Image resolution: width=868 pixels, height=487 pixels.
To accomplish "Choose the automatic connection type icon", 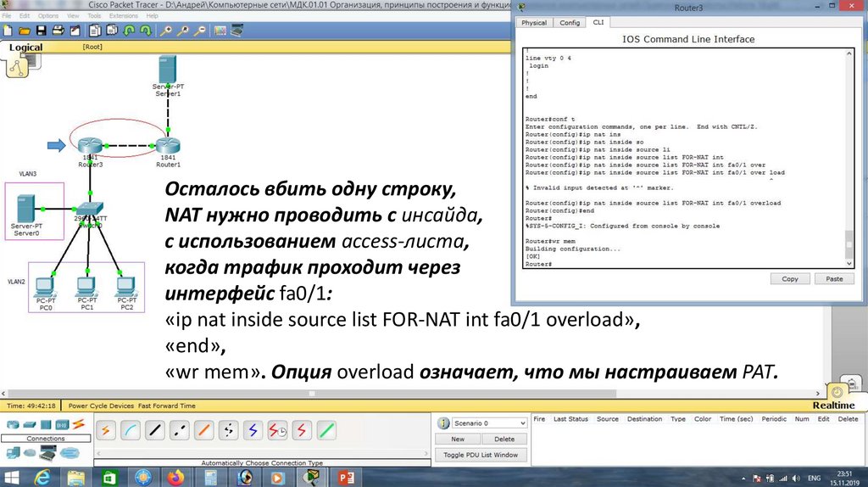I will 106,430.
